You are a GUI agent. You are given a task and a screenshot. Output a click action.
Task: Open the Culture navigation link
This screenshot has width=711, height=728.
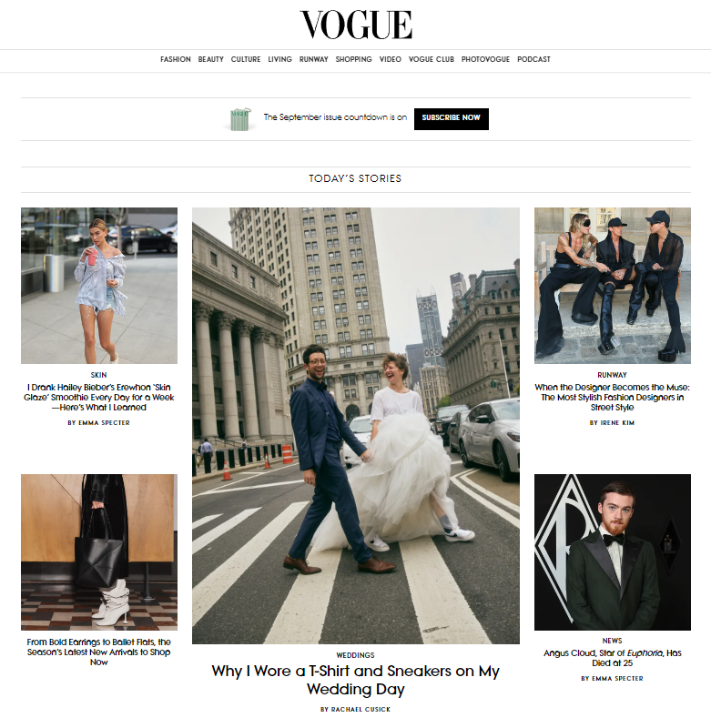point(246,59)
